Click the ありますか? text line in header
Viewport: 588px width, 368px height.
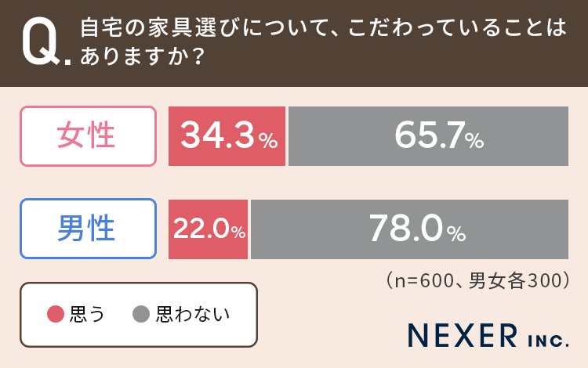(x=142, y=60)
